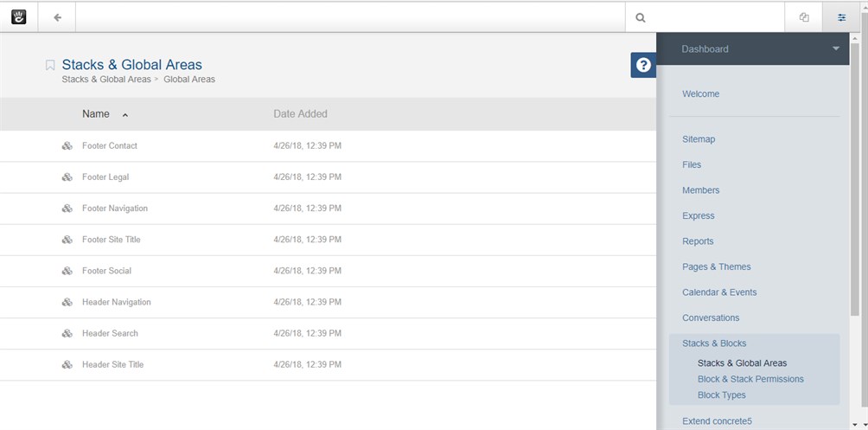Toggle the bookmark icon beside page title
The height and width of the screenshot is (430, 868).
(50, 65)
